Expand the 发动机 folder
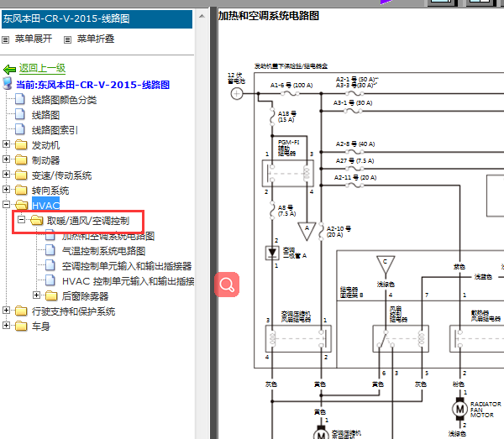This screenshot has height=439, width=504. pyautogui.click(x=6, y=144)
